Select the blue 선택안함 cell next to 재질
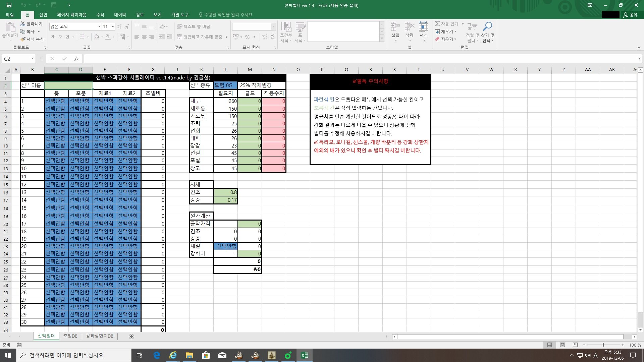Screen dimensions: 644x362 [225, 246]
